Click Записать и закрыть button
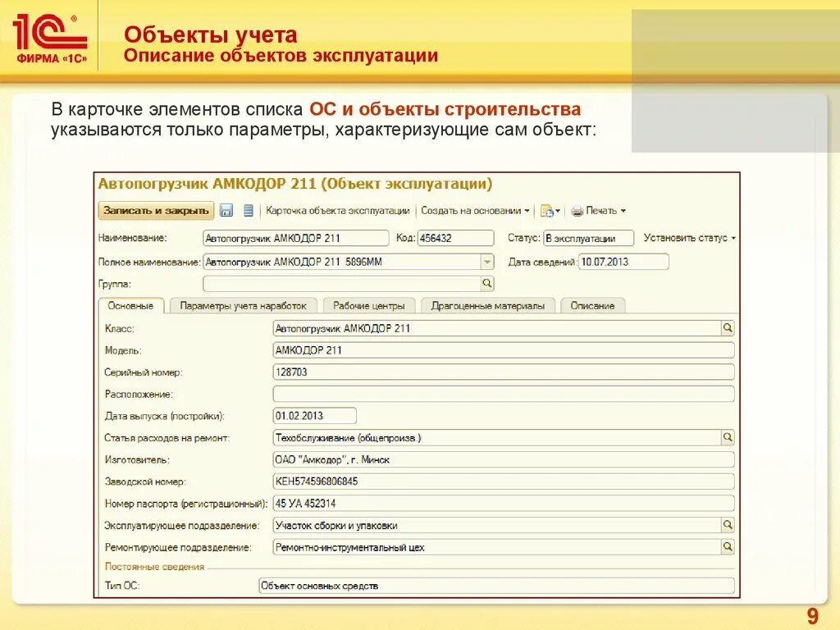 pos(156,211)
